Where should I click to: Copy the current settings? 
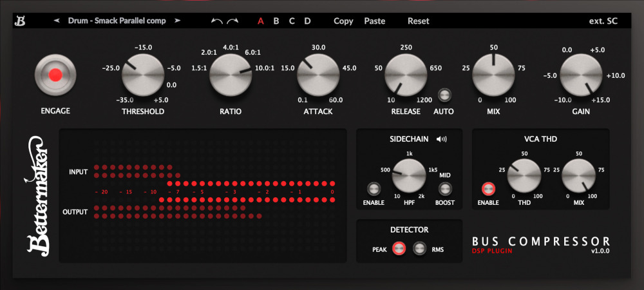click(x=343, y=21)
